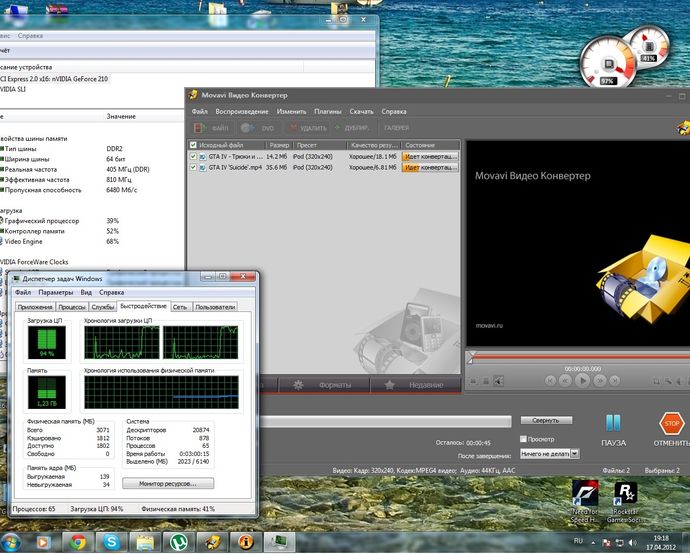Screen dimensions: 690x554
Task: Open the Плагины menu
Action: pyautogui.click(x=327, y=111)
